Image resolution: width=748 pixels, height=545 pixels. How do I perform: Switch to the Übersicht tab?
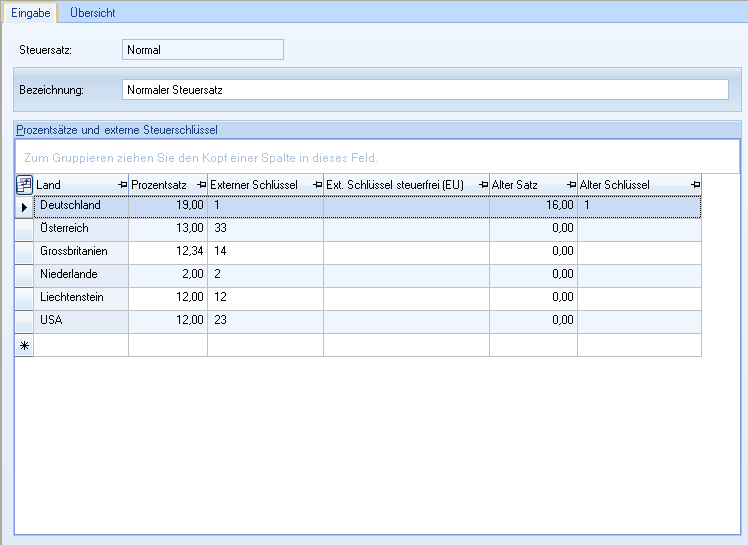click(x=92, y=13)
